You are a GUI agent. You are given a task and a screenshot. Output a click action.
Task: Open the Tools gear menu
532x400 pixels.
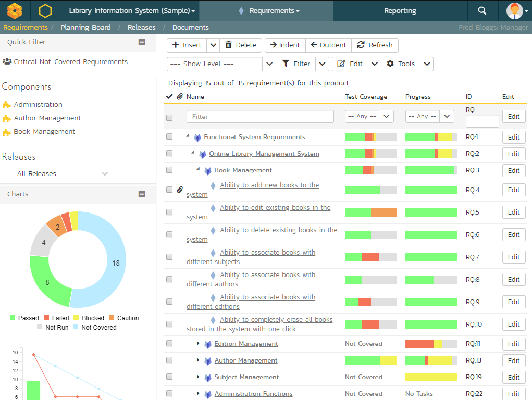[x=401, y=64]
